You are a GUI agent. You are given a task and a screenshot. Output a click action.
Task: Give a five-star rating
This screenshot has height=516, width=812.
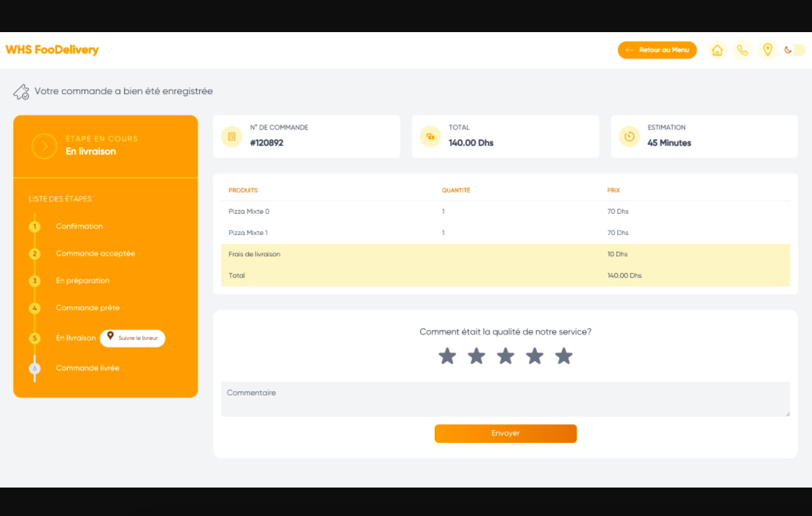click(564, 356)
